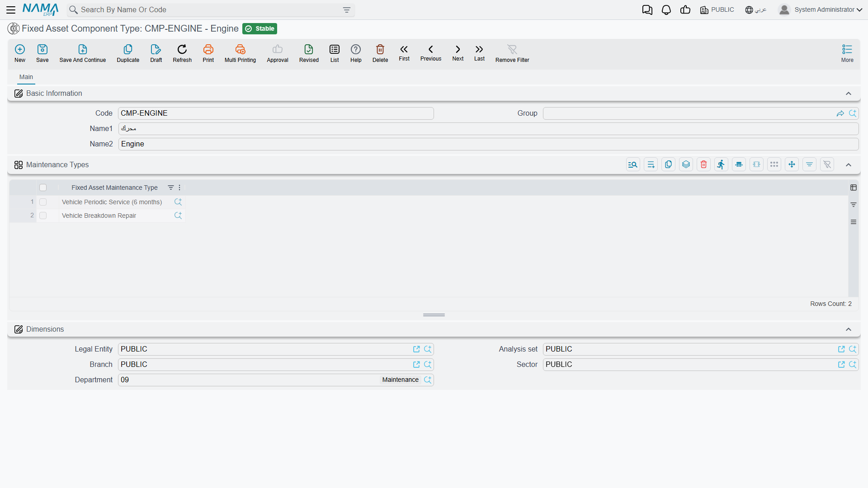This screenshot has height=488, width=868.
Task: Duplicate the current record
Action: pos(128,53)
